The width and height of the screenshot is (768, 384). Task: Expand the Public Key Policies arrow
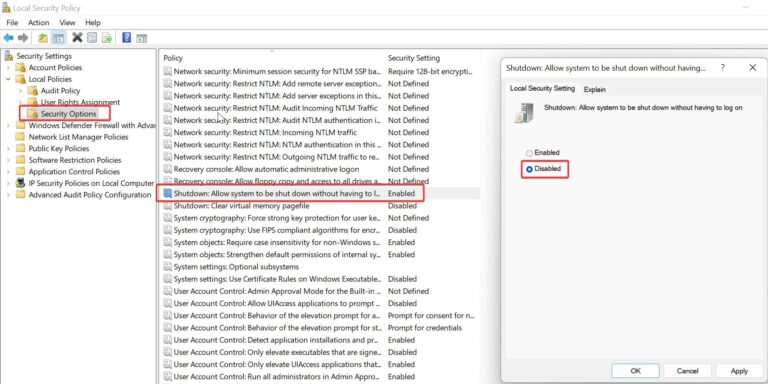(8, 148)
